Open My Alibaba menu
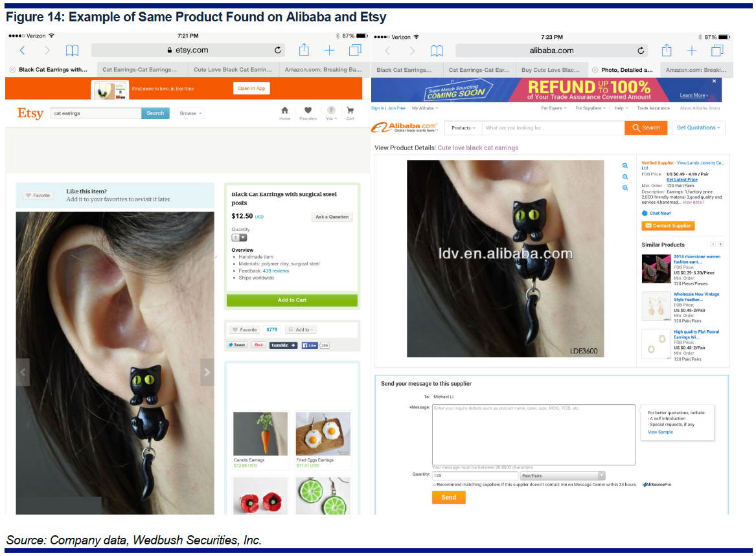The image size is (756, 556). pos(425,108)
